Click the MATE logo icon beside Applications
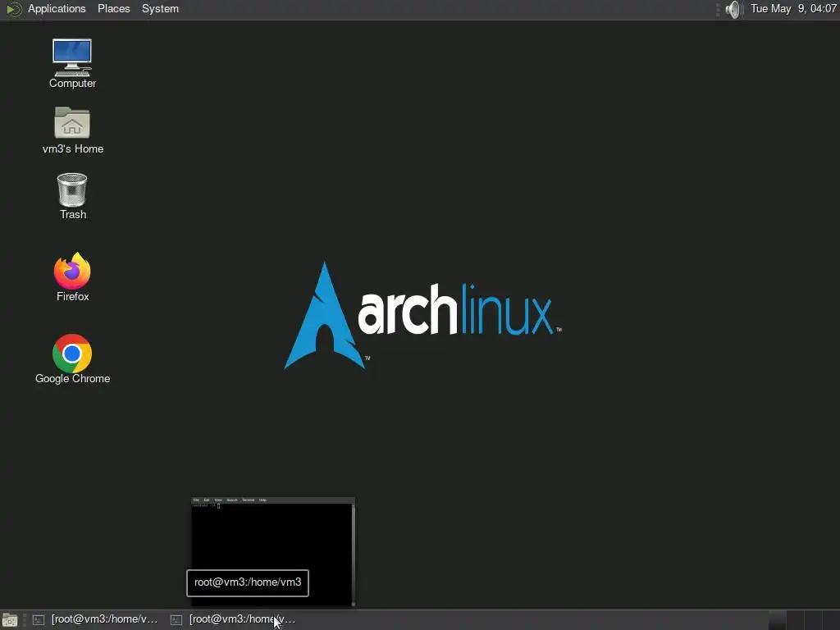This screenshot has width=840, height=630. (x=13, y=9)
